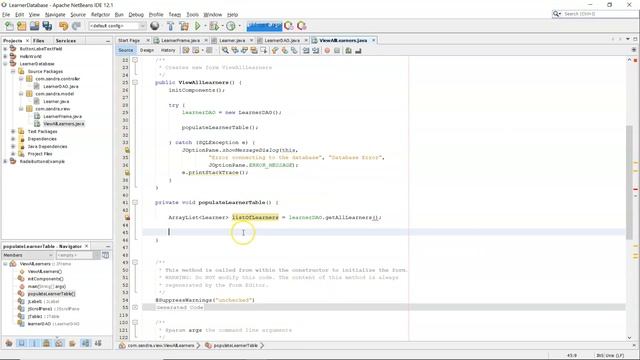Toggle Sort by Source, the last Navigator filter

point(98,343)
